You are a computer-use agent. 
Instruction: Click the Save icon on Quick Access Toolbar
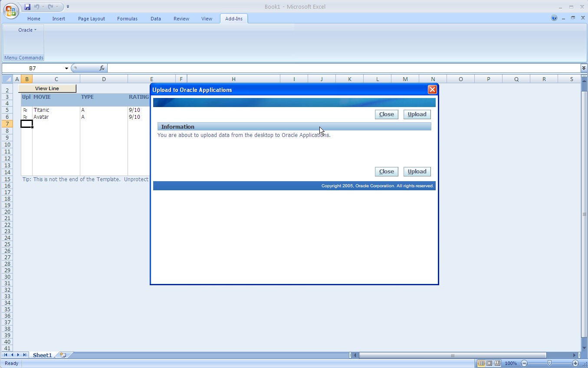[27, 6]
